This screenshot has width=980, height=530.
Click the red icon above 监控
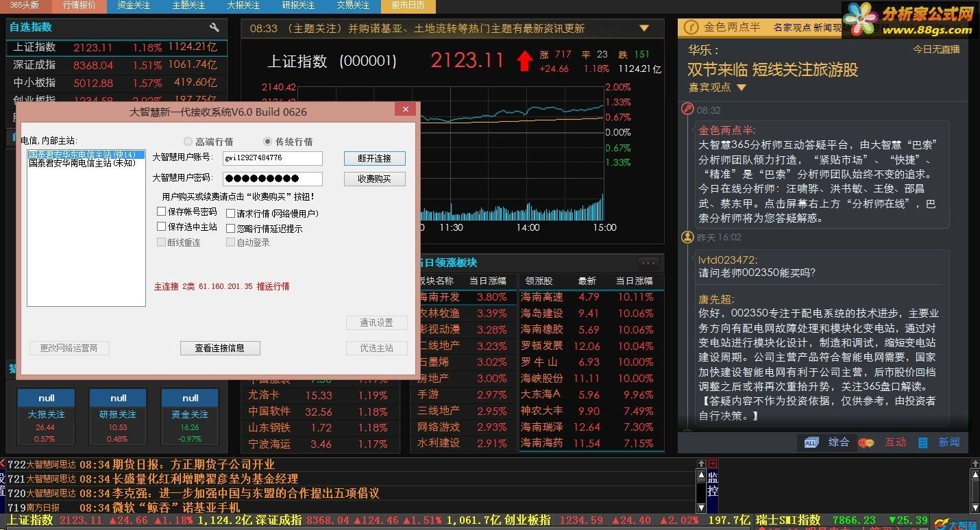pos(713,464)
